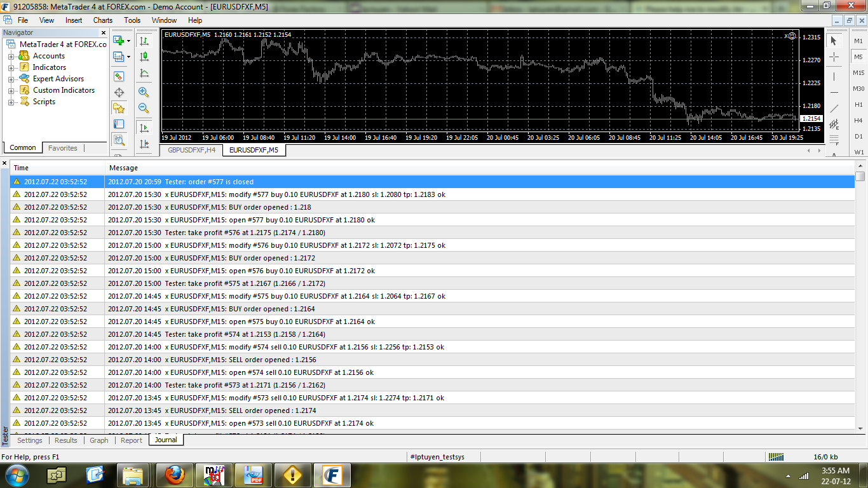Viewport: 868px width, 488px height.
Task: Set timeframe to M15
Action: click(858, 73)
